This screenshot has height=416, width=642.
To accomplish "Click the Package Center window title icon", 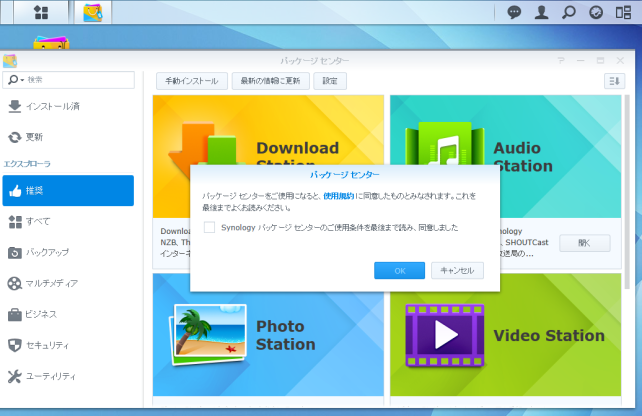I will click(x=10, y=61).
